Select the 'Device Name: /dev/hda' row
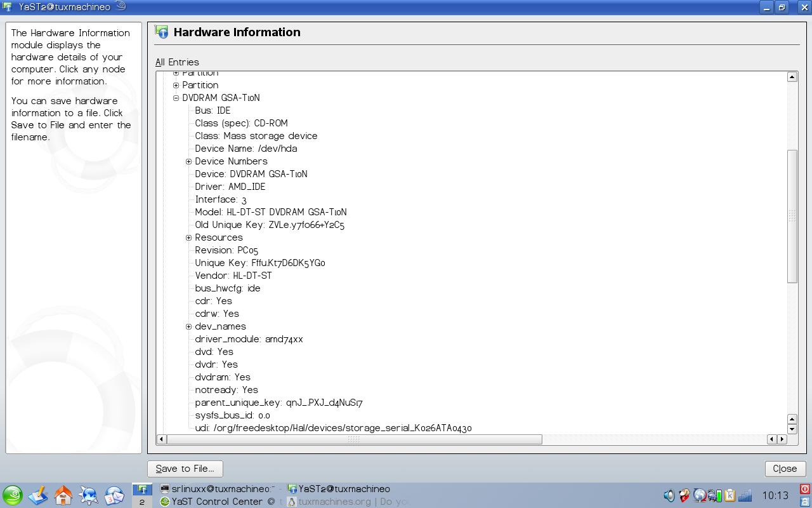This screenshot has width=812, height=508. (246, 149)
